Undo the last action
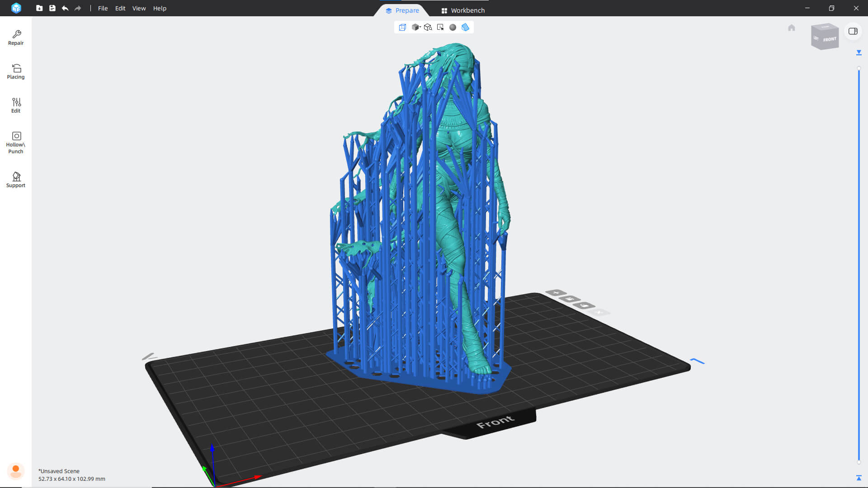 pyautogui.click(x=65, y=8)
